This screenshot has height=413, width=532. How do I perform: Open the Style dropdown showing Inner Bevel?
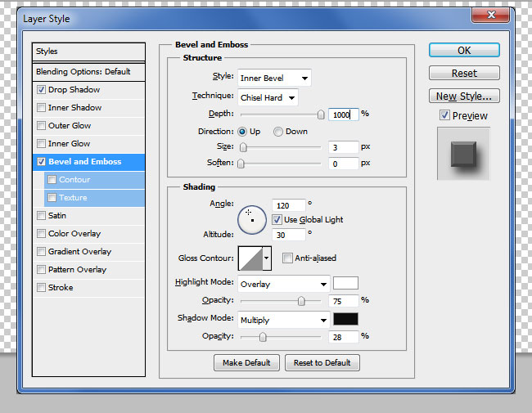(274, 79)
